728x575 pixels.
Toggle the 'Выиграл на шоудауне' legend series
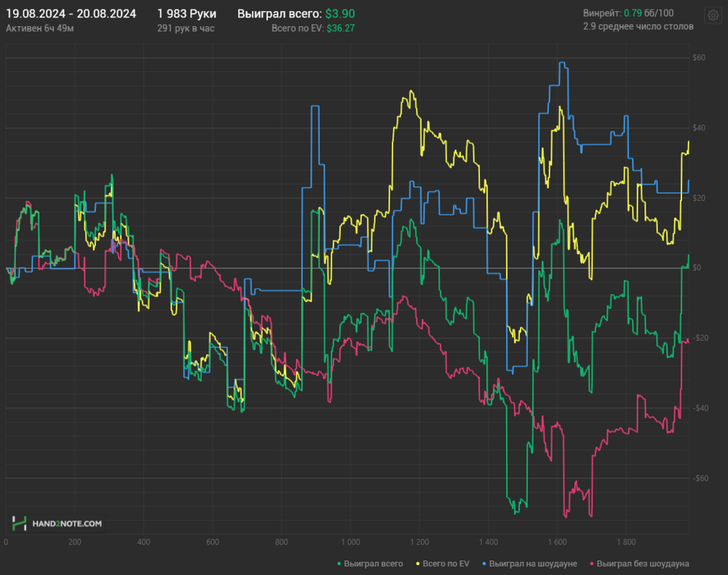pyautogui.click(x=529, y=563)
